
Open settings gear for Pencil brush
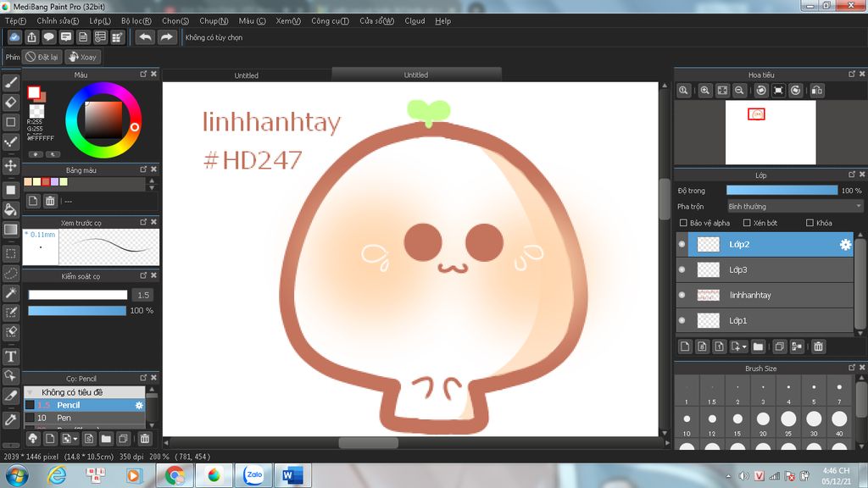point(139,405)
